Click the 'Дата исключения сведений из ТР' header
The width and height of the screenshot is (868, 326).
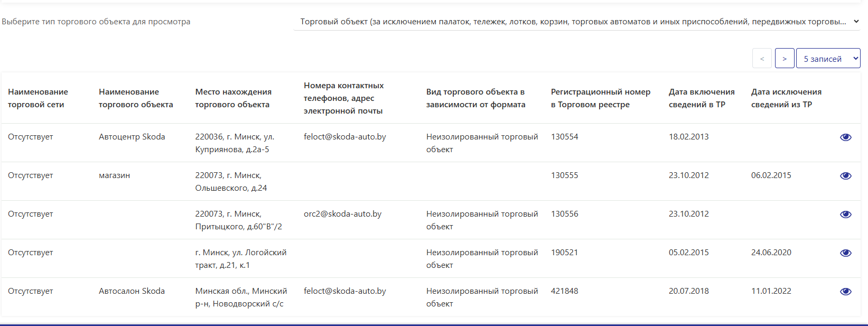pyautogui.click(x=786, y=98)
